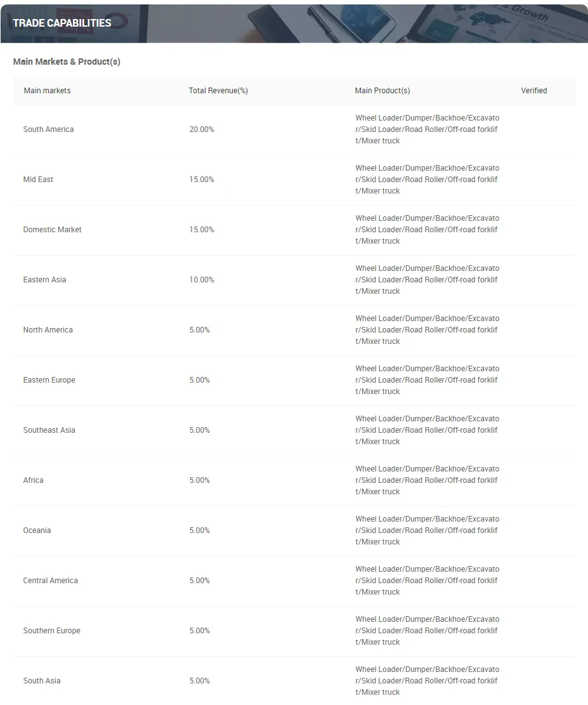This screenshot has width=588, height=705.
Task: Click the Eastern Asia market name
Action: click(x=44, y=280)
